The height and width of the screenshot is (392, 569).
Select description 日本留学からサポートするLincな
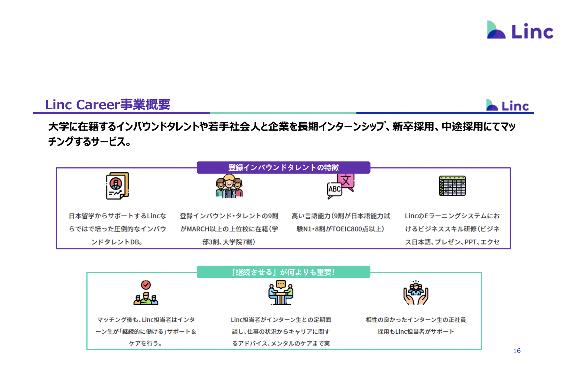point(117,216)
